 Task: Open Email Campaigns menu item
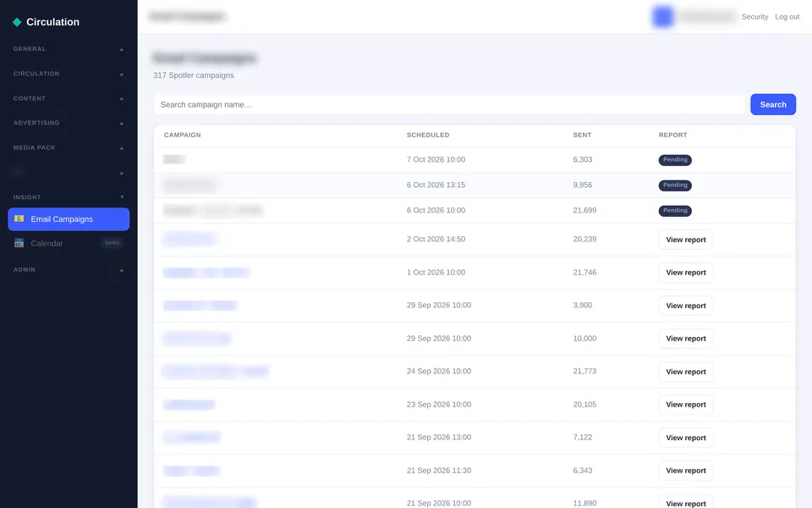[x=69, y=218]
